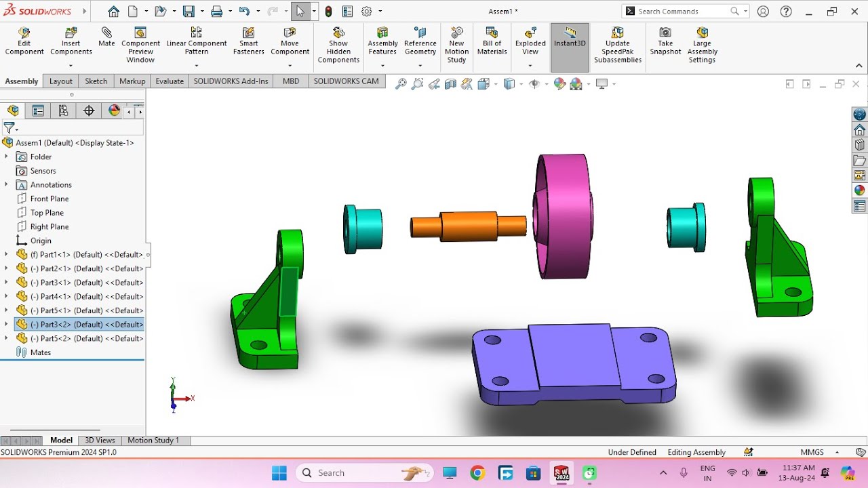Open the PropertyManager tab

(38, 110)
